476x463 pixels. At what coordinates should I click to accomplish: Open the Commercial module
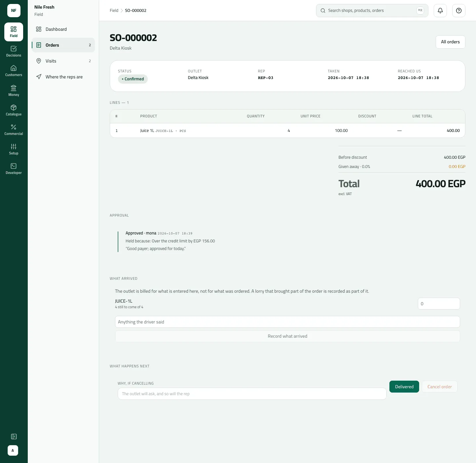(14, 130)
